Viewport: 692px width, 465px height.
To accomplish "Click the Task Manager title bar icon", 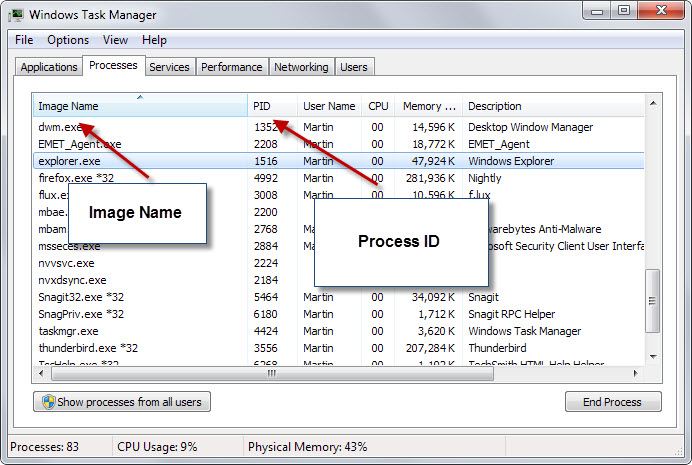I will pyautogui.click(x=16, y=15).
